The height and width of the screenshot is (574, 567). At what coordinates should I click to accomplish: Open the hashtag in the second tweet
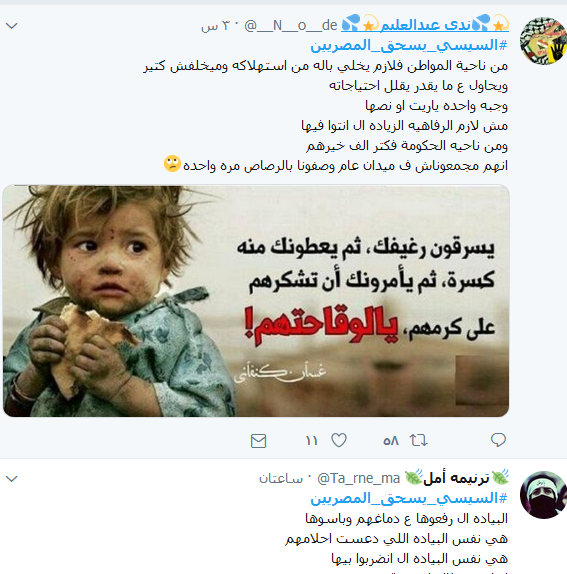pyautogui.click(x=409, y=498)
